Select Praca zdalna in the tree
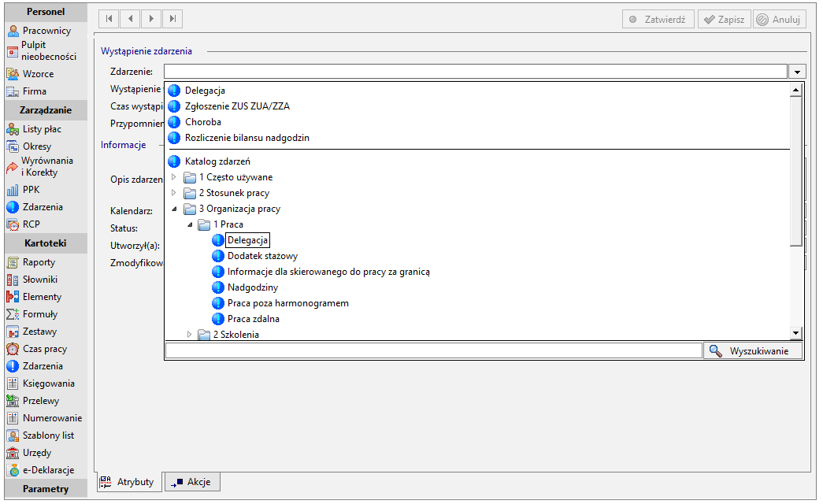The width and height of the screenshot is (823, 504). [x=253, y=319]
